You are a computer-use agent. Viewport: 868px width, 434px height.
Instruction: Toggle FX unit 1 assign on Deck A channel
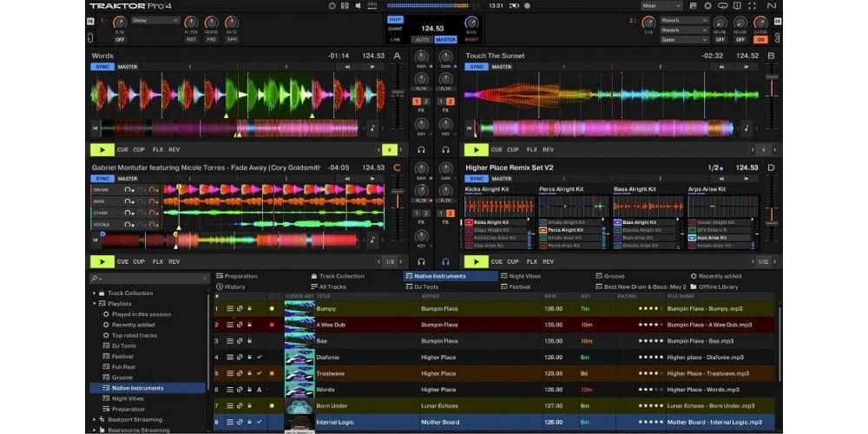[417, 102]
